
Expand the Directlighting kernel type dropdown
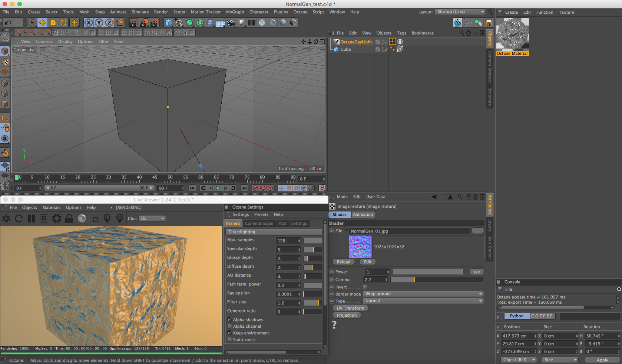pos(274,232)
